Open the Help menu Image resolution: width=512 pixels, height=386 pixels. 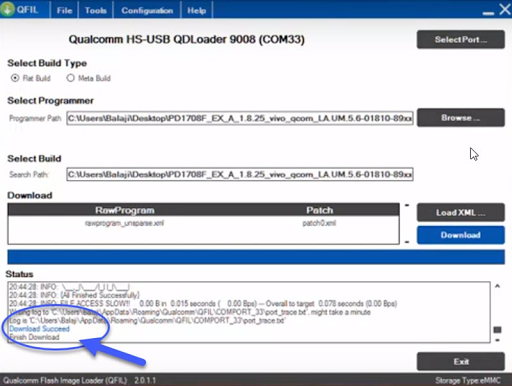[196, 10]
